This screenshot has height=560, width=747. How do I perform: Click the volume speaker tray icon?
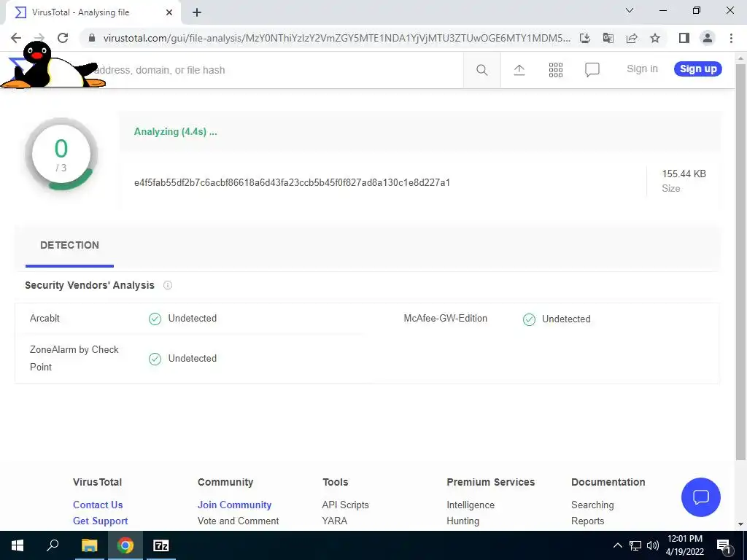(x=653, y=545)
